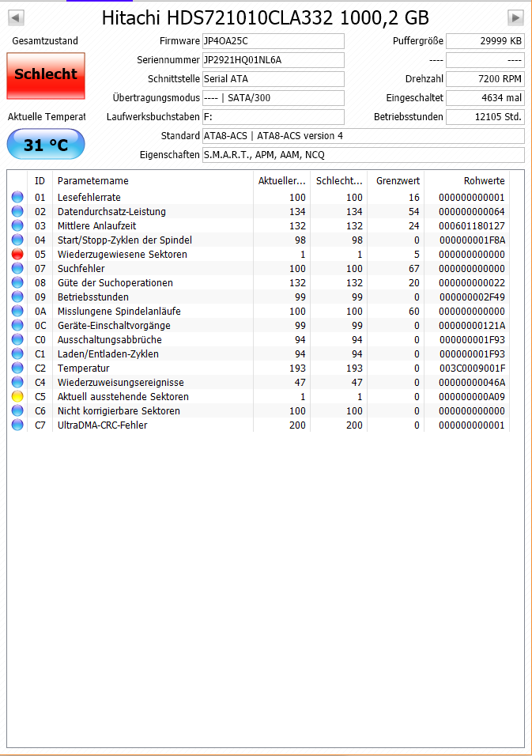The width and height of the screenshot is (532, 756).
Task: Click the Drehzahl value 7200 RPM
Action: coord(485,78)
